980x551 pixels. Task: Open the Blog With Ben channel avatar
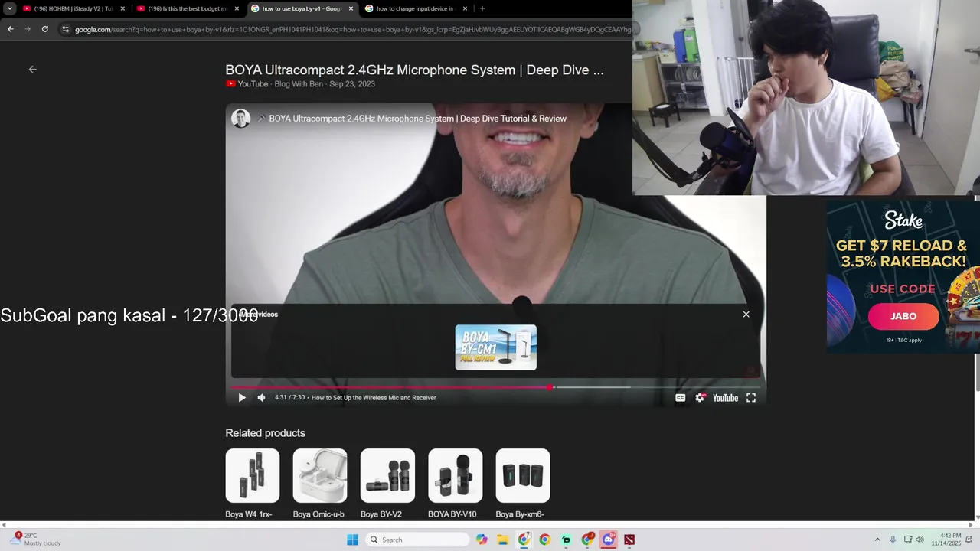241,119
